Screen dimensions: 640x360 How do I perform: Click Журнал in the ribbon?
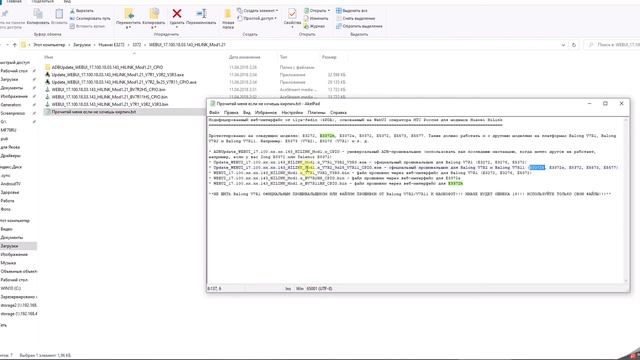coord(314,26)
